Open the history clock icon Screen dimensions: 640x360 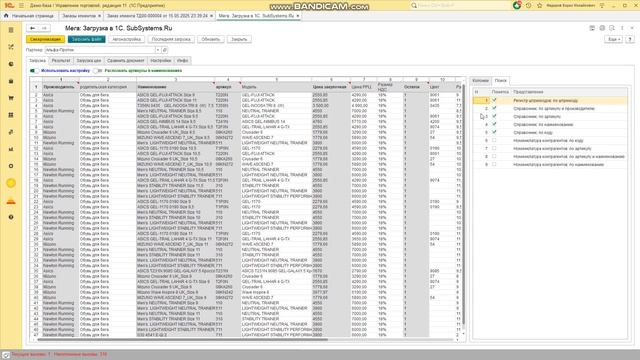[529, 5]
